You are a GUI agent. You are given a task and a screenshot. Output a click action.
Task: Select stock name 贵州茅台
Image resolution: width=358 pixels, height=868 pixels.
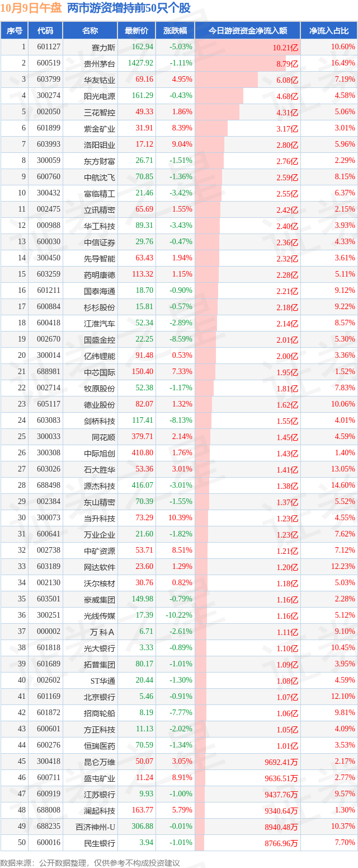click(100, 64)
